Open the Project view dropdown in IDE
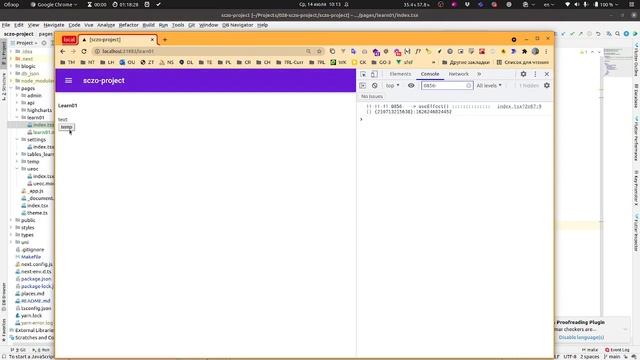640x360 pixels. [x=27, y=43]
